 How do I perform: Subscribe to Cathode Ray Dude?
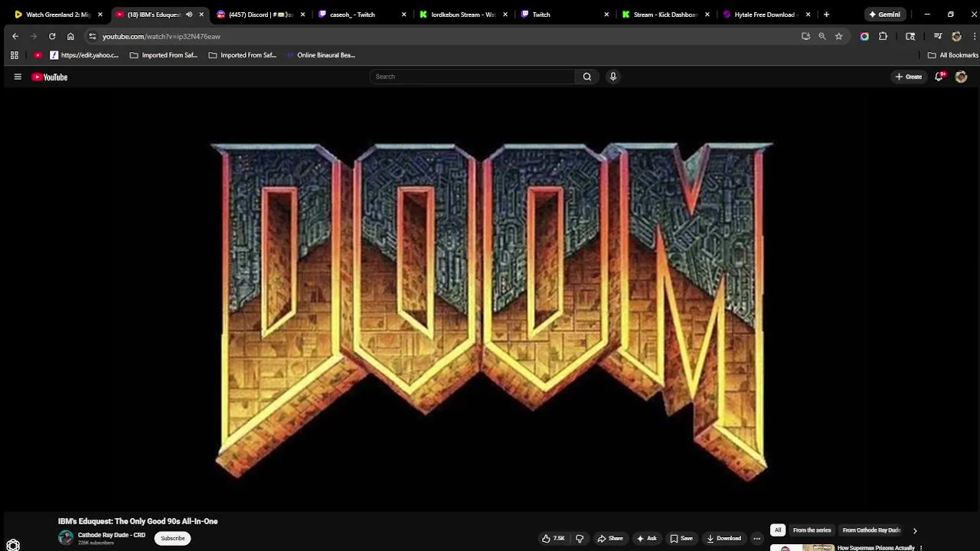pos(173,538)
